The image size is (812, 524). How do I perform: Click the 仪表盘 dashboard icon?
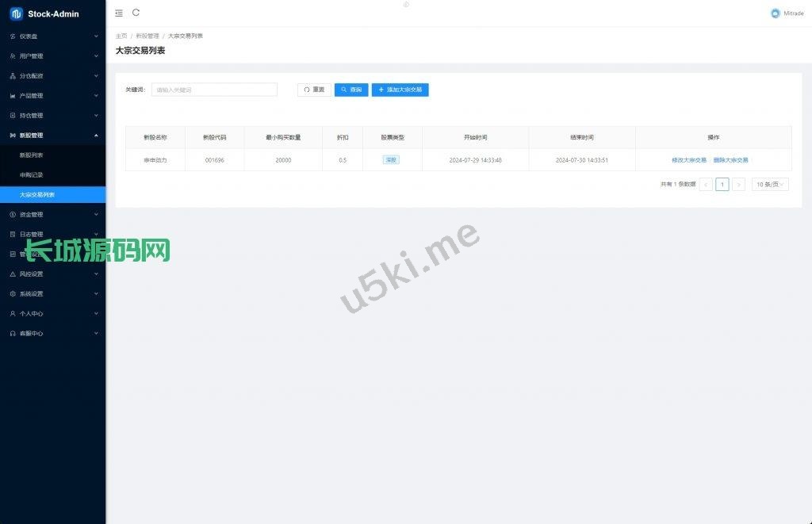coord(13,36)
